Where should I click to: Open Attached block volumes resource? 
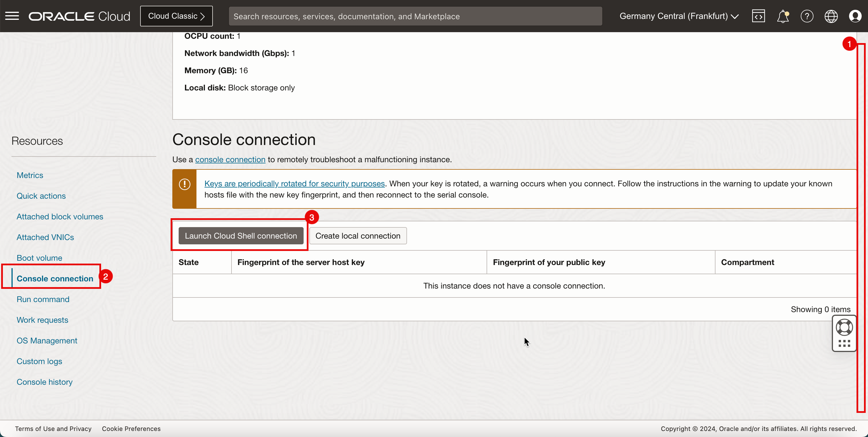pyautogui.click(x=60, y=216)
